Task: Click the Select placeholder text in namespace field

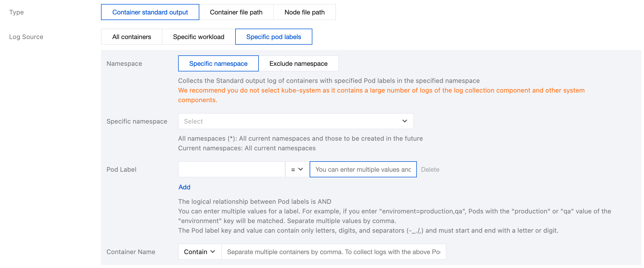Action: 193,121
